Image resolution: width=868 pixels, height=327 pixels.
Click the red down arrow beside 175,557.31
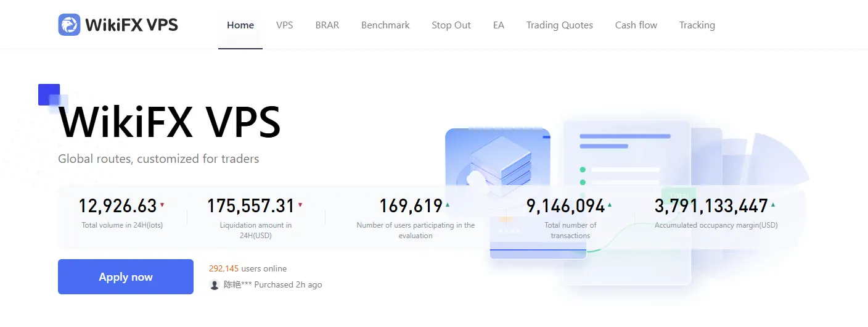[300, 204]
